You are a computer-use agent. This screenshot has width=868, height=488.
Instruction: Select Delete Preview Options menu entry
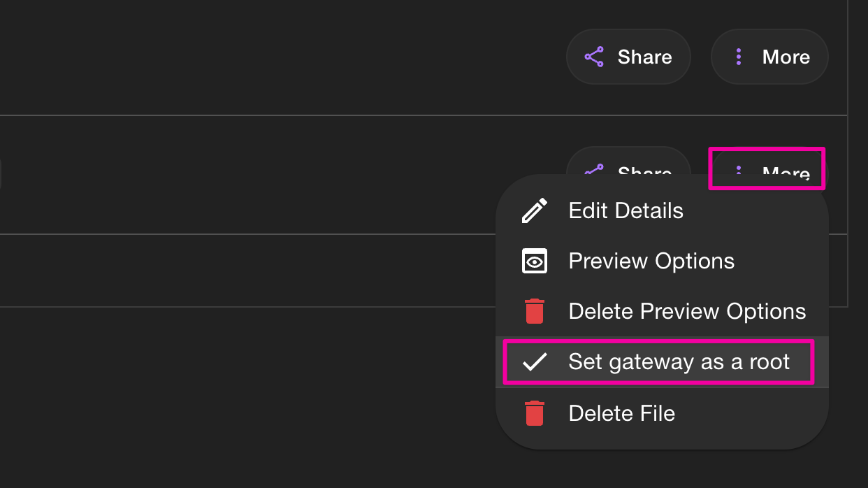tap(687, 311)
